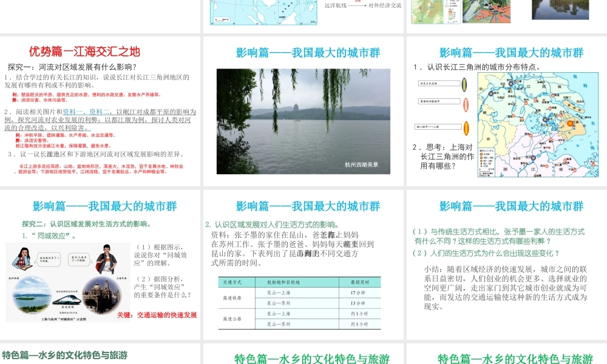Click the high-speed train picture
The height and width of the screenshot is (364, 607).
[67, 300]
